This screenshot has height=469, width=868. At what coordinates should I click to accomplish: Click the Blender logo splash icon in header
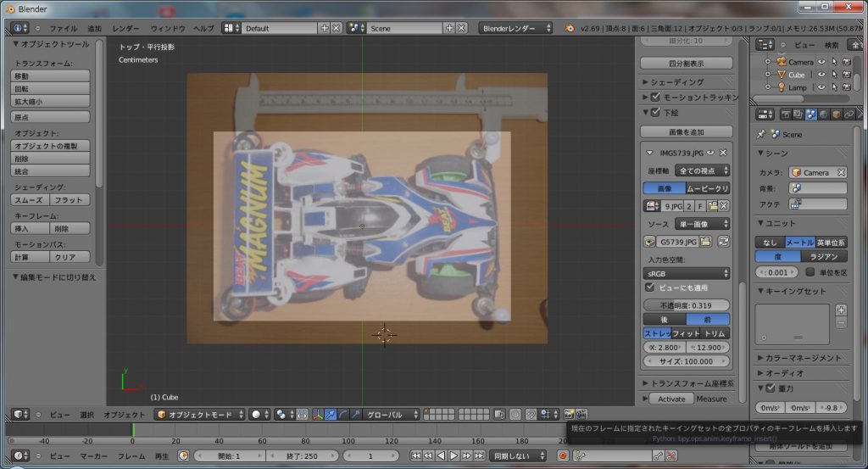pyautogui.click(x=569, y=28)
